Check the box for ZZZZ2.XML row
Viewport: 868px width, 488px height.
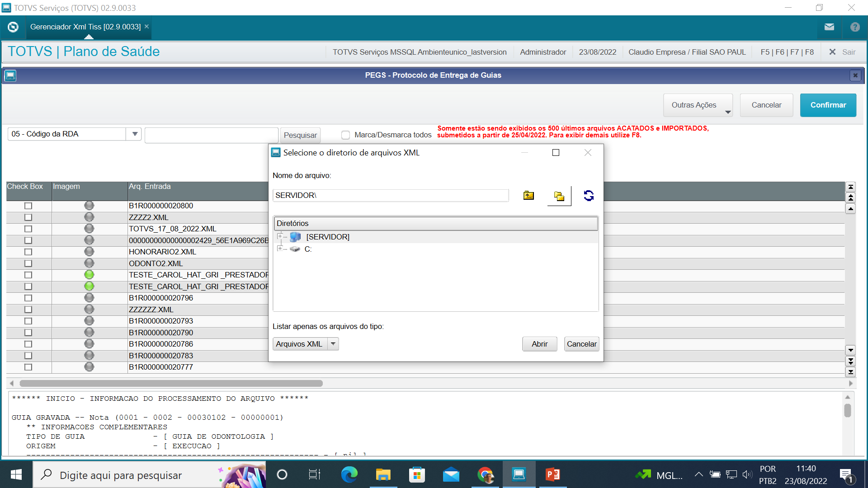pyautogui.click(x=28, y=217)
